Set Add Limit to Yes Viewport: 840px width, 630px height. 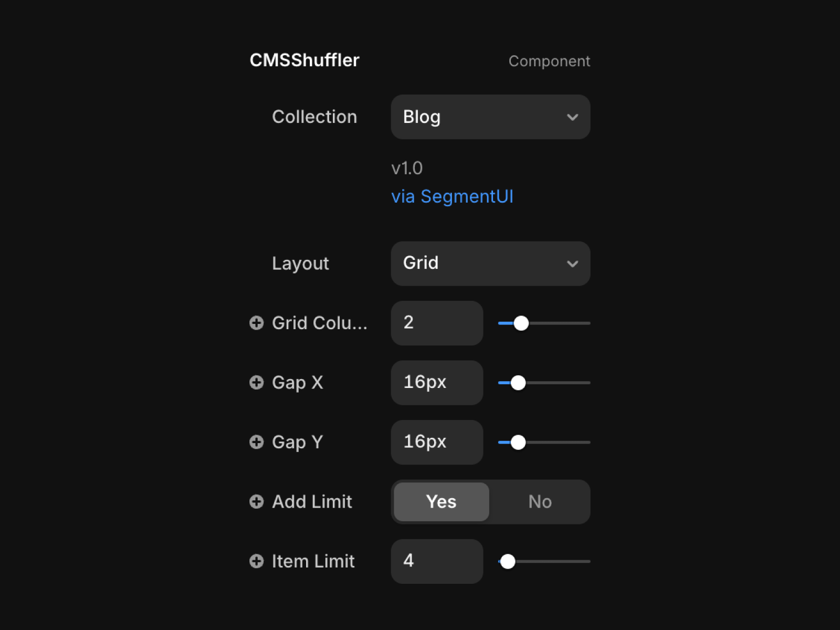441,502
